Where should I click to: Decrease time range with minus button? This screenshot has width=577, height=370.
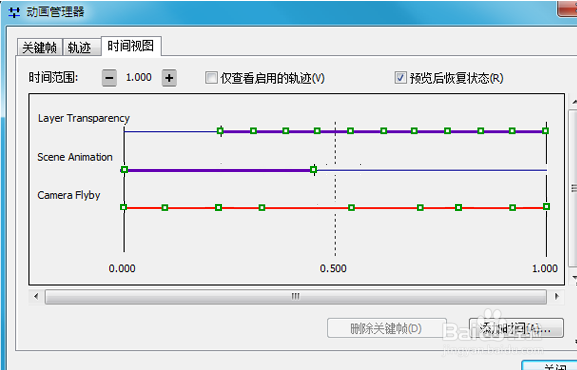click(109, 78)
